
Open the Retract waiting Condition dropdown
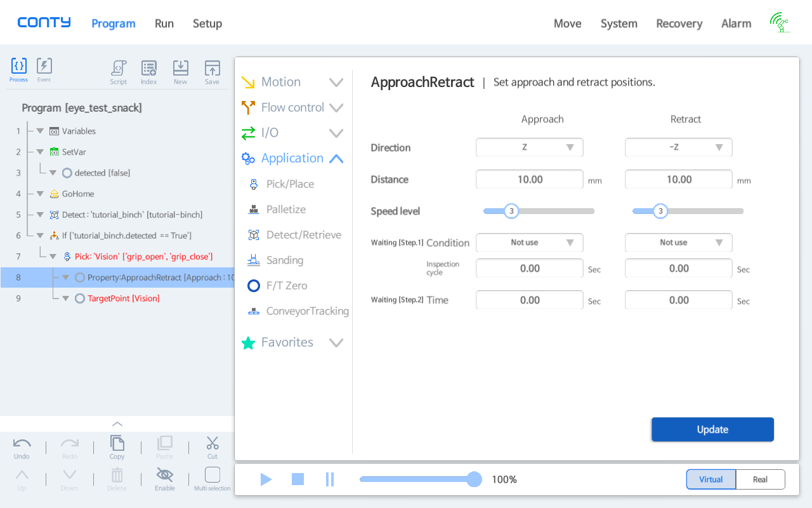(x=679, y=243)
